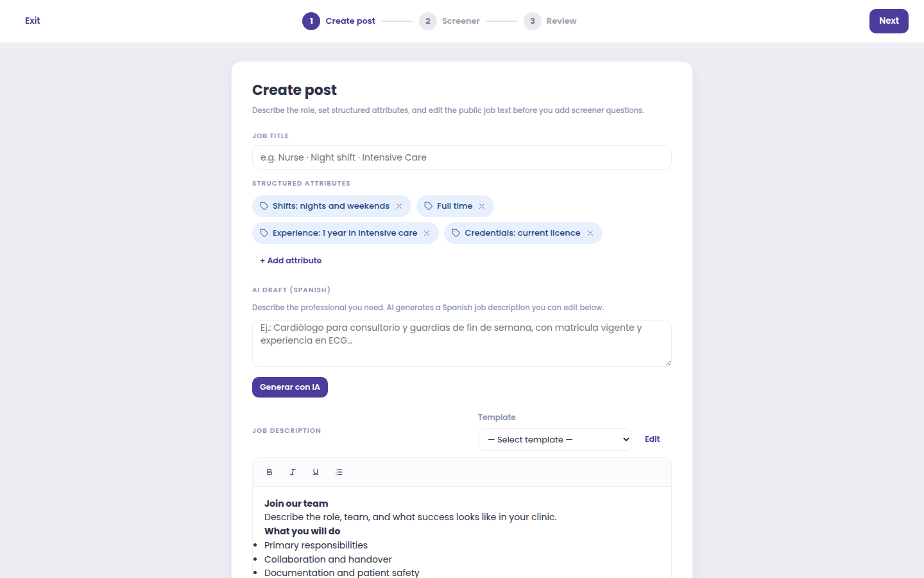Toggle underline in the job description toolbar
The width and height of the screenshot is (924, 578).
316,472
